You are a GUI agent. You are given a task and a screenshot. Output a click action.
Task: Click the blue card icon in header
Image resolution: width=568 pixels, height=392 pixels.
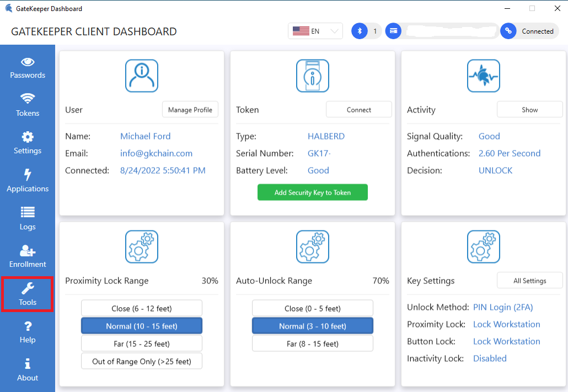point(393,31)
